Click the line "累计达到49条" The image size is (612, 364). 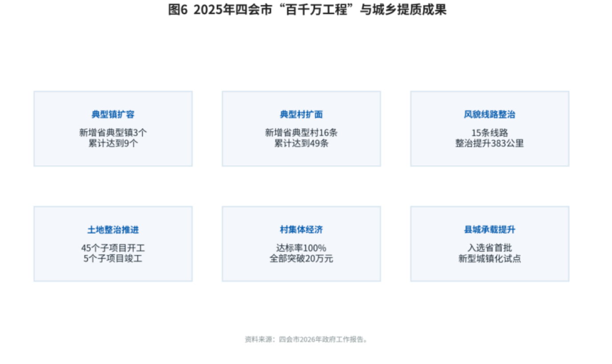[x=301, y=143]
